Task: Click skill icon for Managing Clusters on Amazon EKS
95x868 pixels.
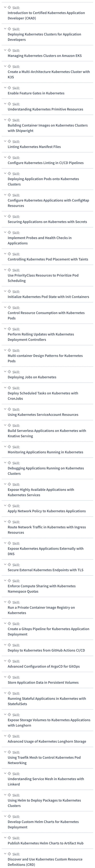Action: [9, 50]
